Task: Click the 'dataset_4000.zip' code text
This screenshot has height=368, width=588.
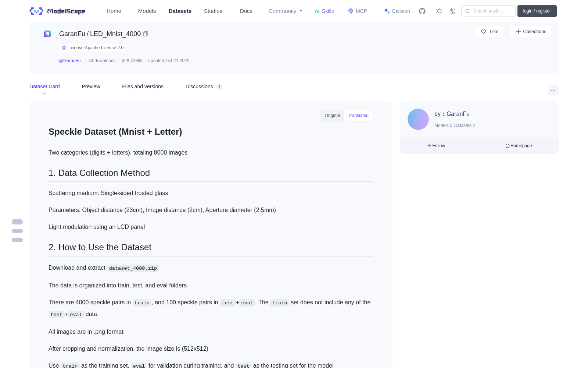Action: tap(133, 268)
